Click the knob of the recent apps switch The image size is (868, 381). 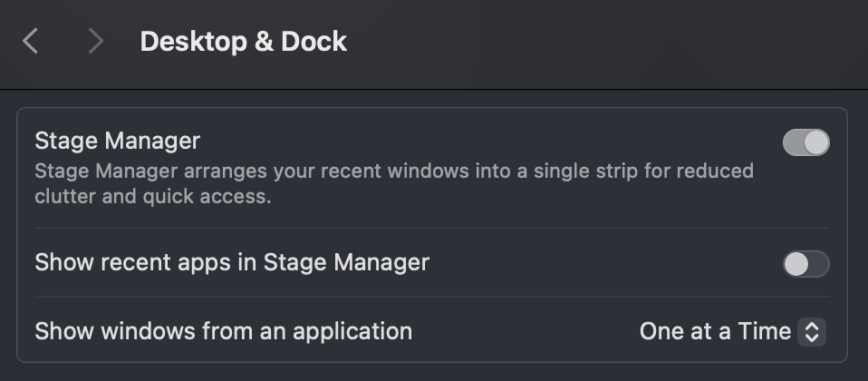pyautogui.click(x=796, y=264)
